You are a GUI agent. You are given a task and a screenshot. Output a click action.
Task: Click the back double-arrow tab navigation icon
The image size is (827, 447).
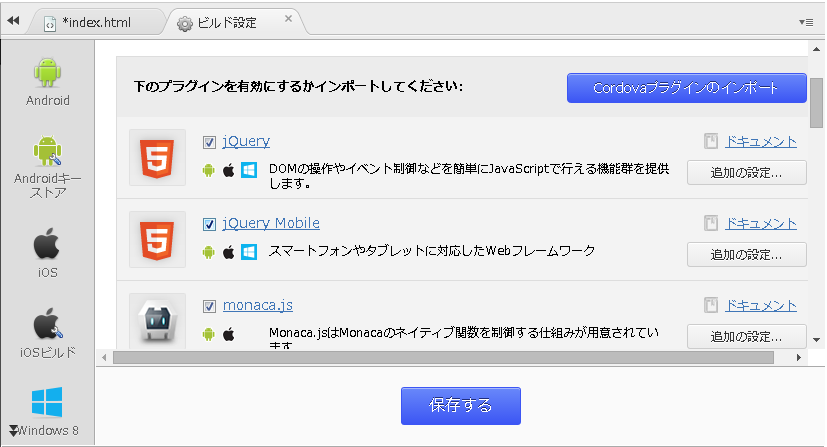click(13, 21)
